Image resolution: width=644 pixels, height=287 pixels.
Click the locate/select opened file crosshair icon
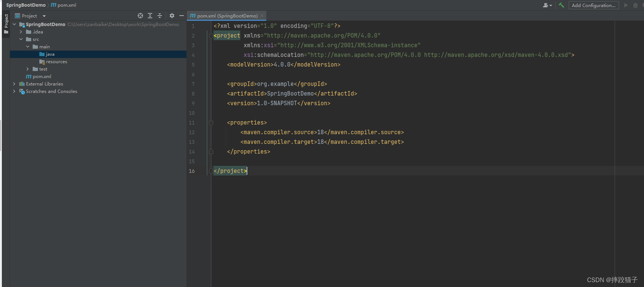point(140,16)
